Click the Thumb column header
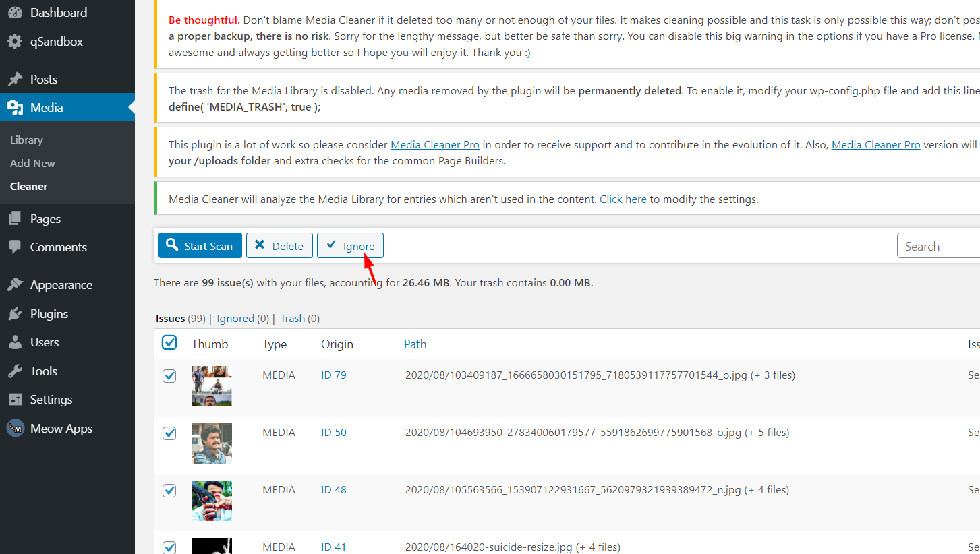 pyautogui.click(x=210, y=344)
